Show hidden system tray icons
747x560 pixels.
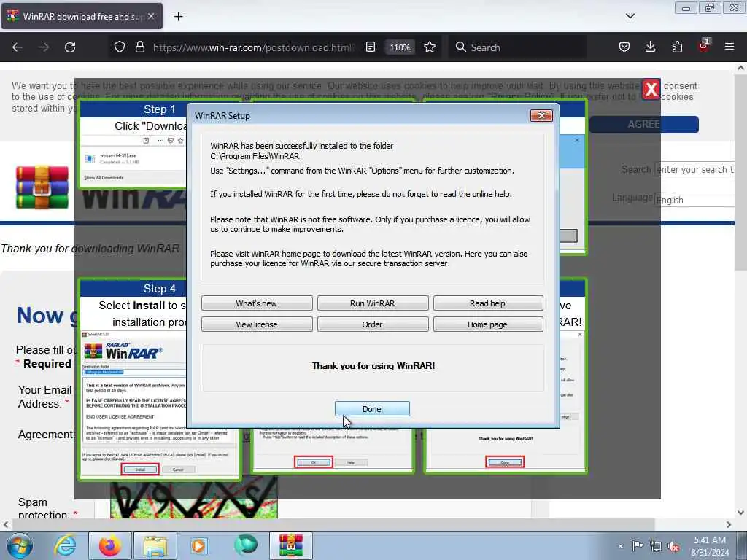(x=620, y=547)
